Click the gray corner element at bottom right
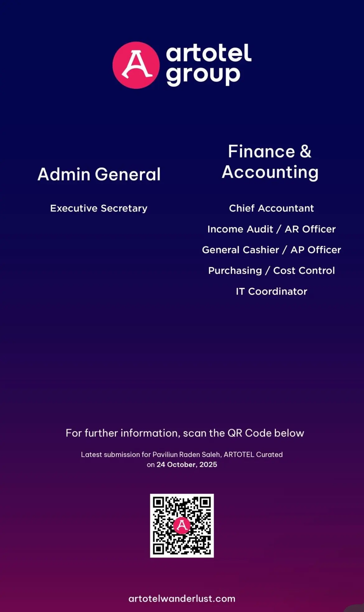The width and height of the screenshot is (364, 612). (356, 608)
